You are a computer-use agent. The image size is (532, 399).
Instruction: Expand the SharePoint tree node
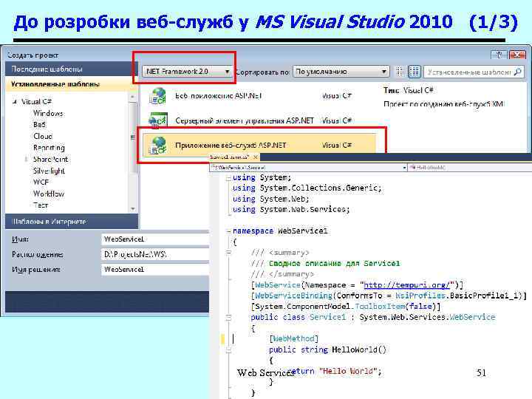pos(26,159)
